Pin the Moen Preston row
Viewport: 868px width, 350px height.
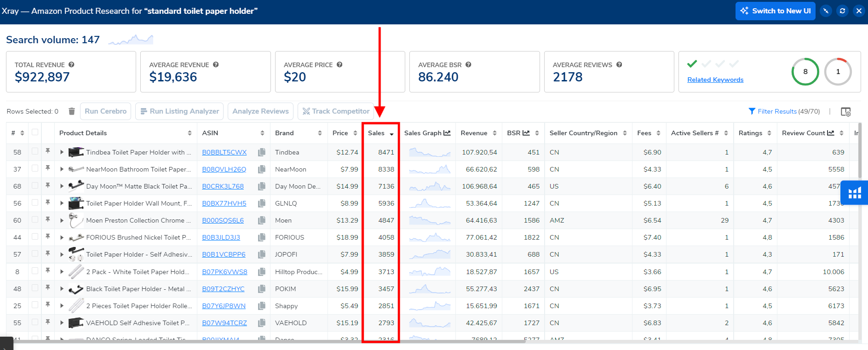[x=48, y=219]
